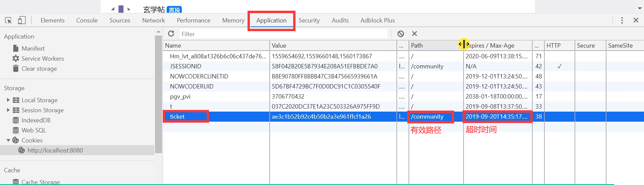Sort by Secure column header
Image resolution: width=644 pixels, height=185 pixels.
(x=590, y=45)
